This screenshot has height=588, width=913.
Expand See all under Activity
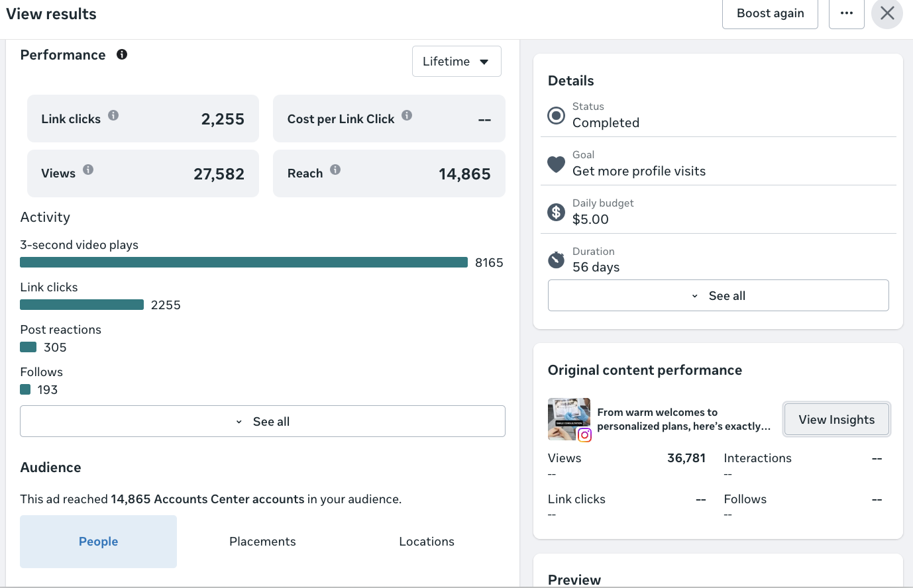click(262, 421)
